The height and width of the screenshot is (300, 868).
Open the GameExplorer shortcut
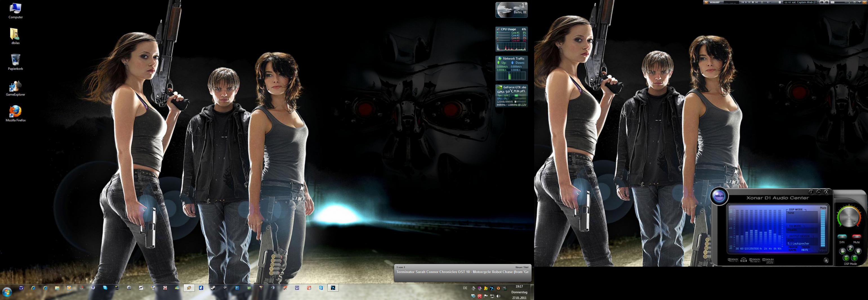pos(15,88)
